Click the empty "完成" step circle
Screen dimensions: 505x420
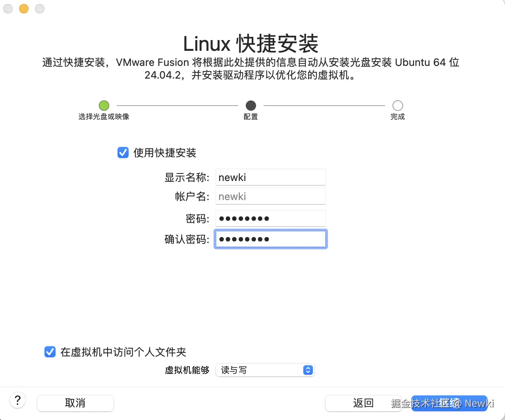coord(398,106)
